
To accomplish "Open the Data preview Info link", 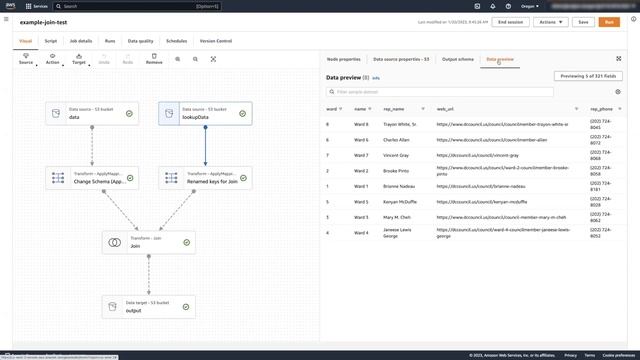I will [x=376, y=78].
